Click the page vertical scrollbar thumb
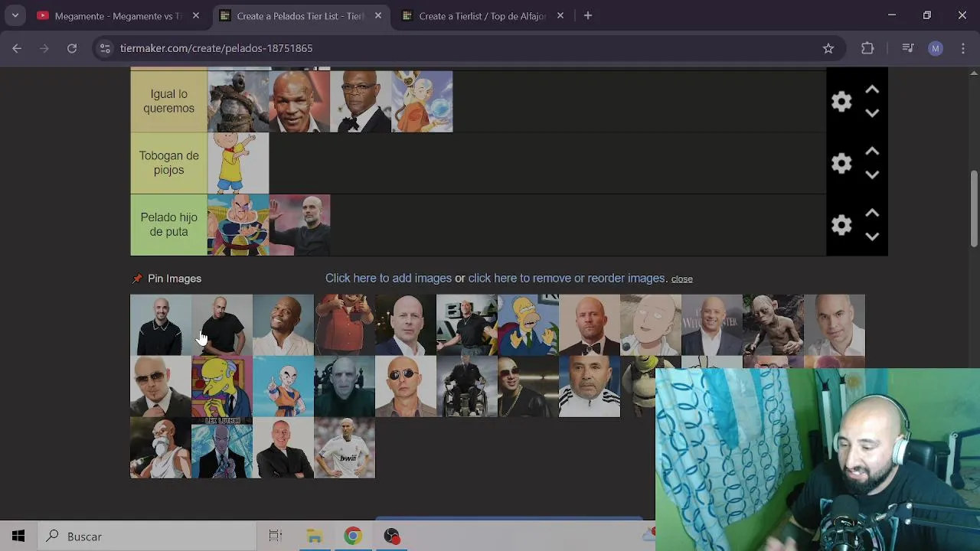This screenshot has height=551, width=980. coord(974,208)
